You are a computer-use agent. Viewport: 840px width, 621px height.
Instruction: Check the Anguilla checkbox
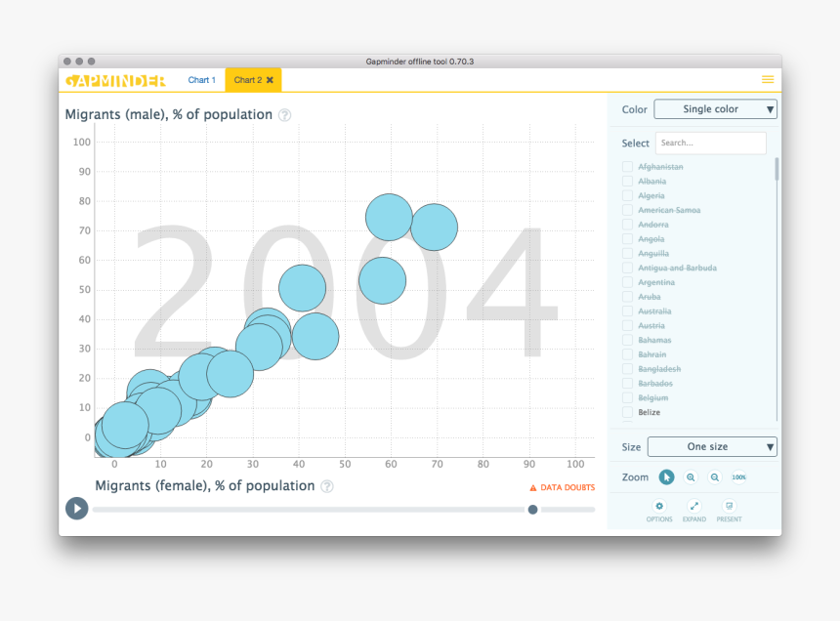[x=627, y=253]
